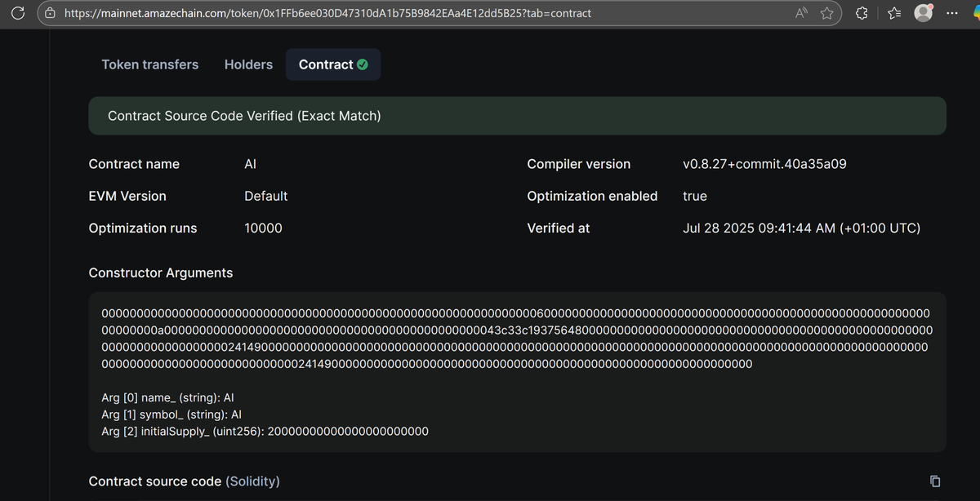980x501 pixels.
Task: Open the read aloud icon in the address bar
Action: tap(803, 13)
